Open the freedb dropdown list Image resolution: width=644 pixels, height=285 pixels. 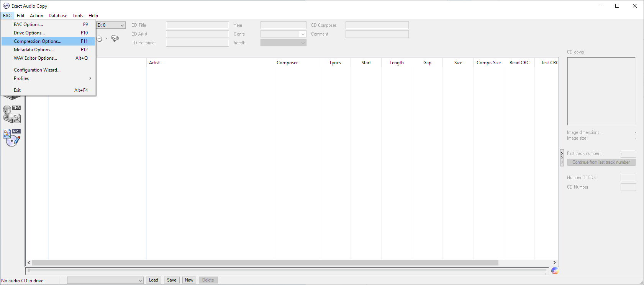(283, 43)
